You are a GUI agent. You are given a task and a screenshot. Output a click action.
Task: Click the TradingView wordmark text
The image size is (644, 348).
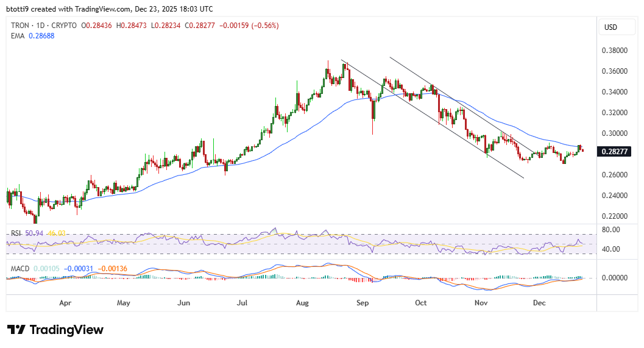pyautogui.click(x=66, y=330)
